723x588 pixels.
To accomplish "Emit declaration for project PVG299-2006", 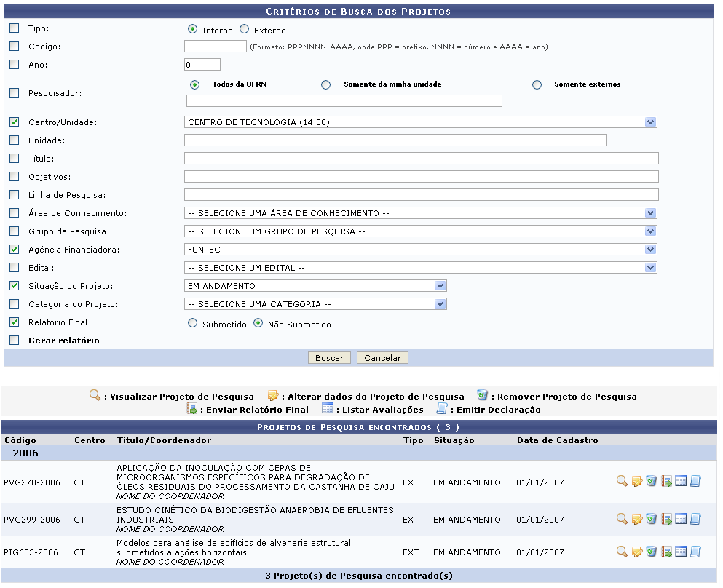I will pyautogui.click(x=695, y=520).
